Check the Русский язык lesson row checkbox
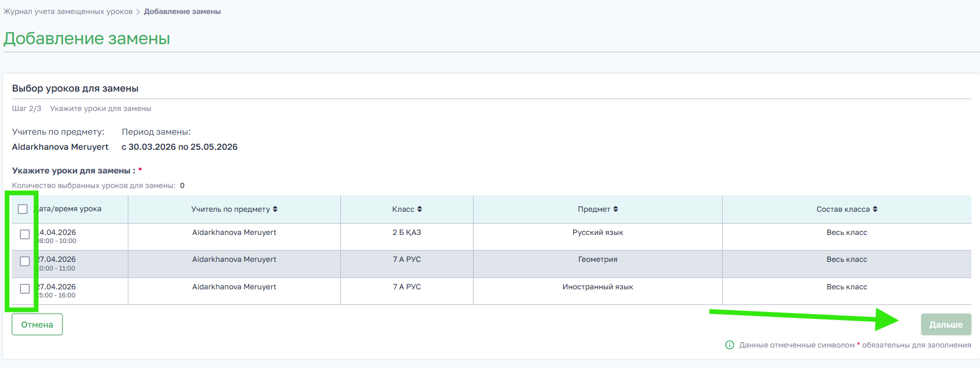980x368 pixels. 25,234
